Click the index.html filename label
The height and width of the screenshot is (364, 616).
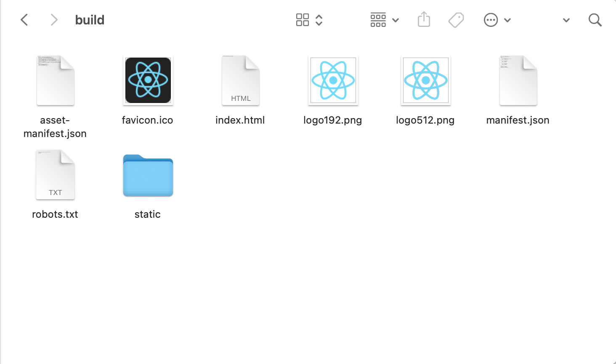tap(240, 120)
